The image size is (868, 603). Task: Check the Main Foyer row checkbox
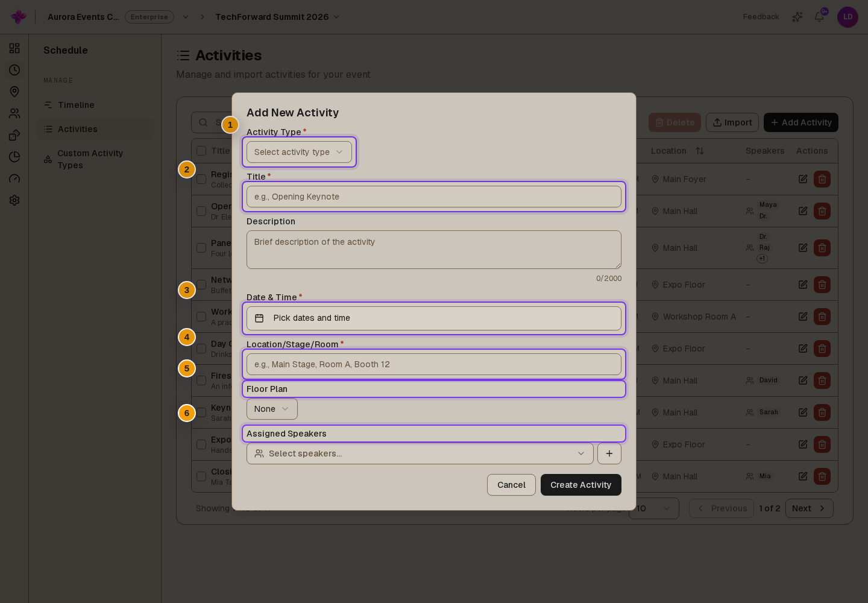click(x=201, y=179)
